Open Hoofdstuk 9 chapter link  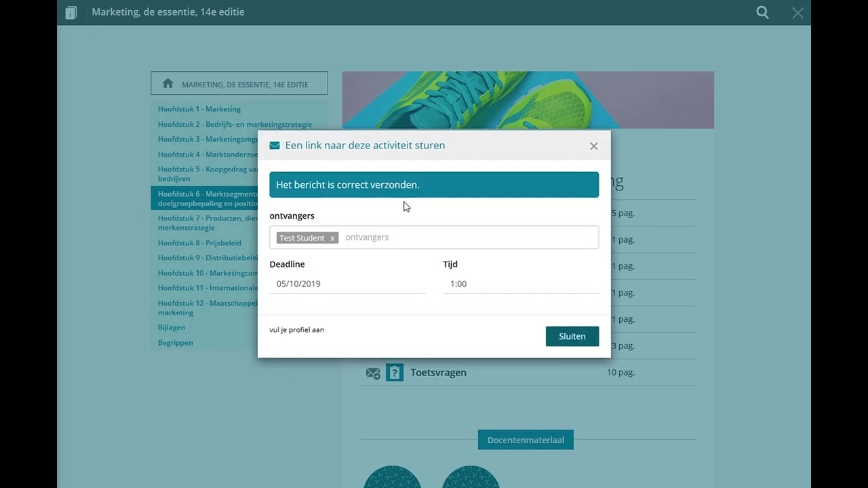208,258
